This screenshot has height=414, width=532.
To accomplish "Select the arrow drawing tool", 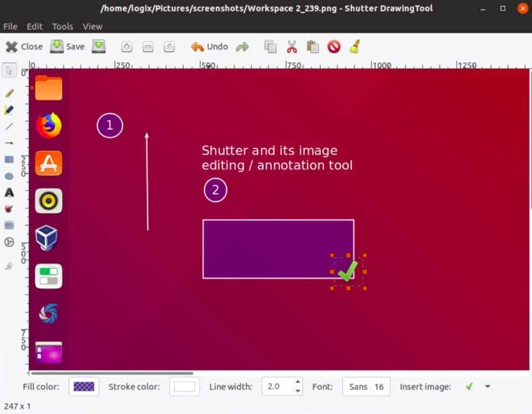I will 9,143.
